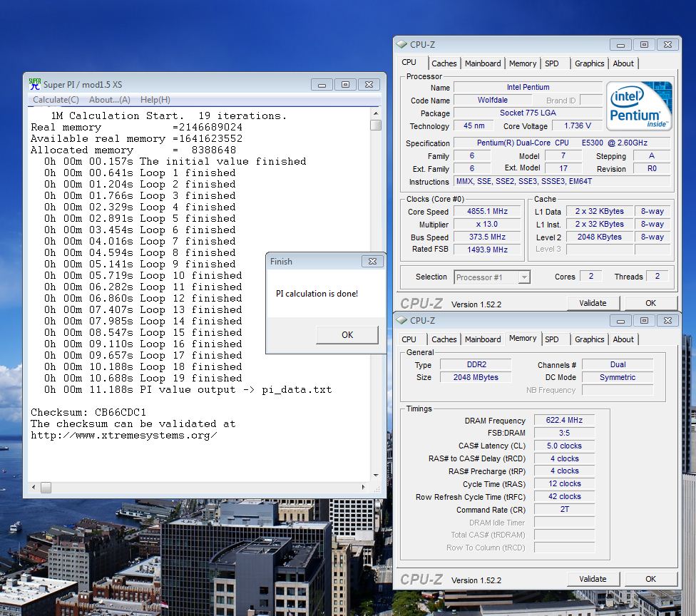
Task: Click the Core Voltage value 1.736 V
Action: (x=577, y=125)
